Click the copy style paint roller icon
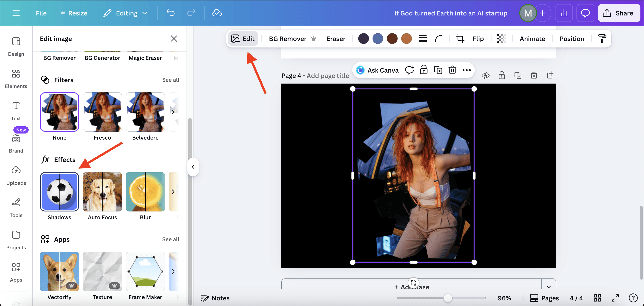This screenshot has height=306, width=644. click(602, 39)
